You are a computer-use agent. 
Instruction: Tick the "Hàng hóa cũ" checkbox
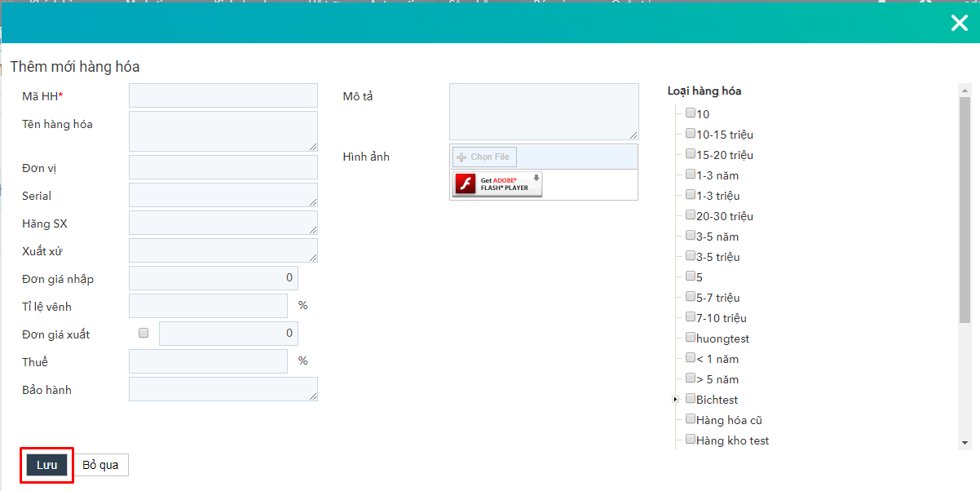coord(691,419)
